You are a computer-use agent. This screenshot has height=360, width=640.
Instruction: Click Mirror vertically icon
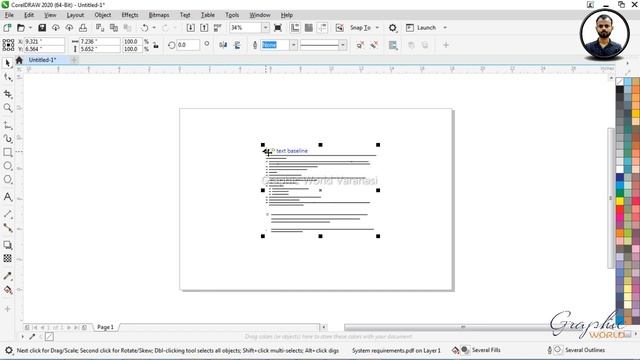tap(237, 45)
